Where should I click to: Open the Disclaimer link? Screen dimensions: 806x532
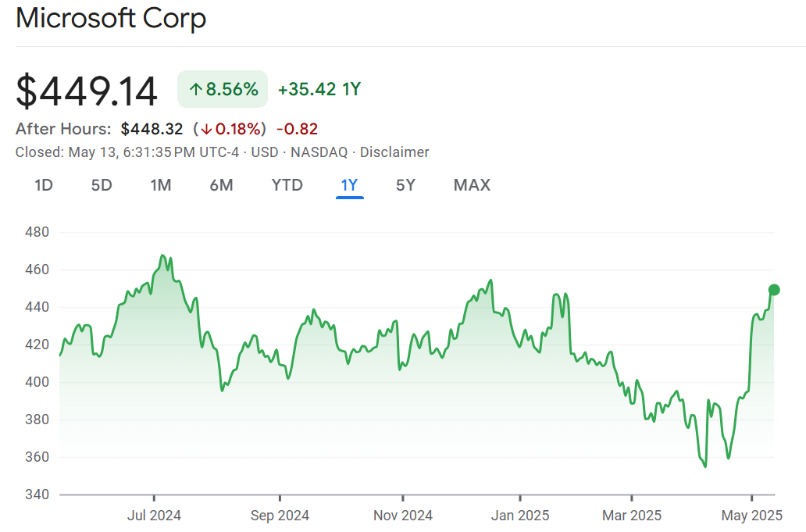click(394, 152)
